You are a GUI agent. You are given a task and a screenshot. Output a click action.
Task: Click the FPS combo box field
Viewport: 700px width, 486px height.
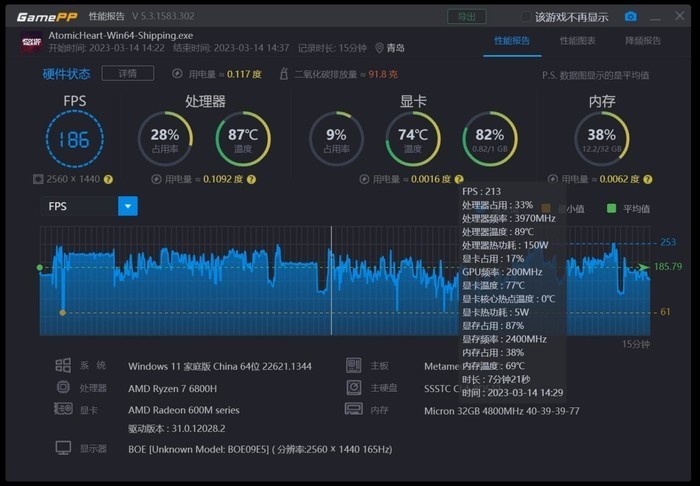click(89, 206)
